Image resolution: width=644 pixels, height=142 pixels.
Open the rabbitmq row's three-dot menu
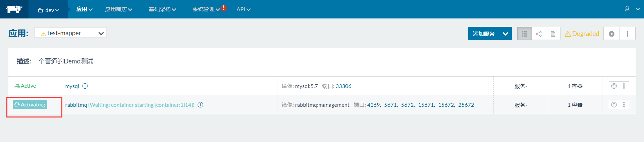[x=624, y=105]
